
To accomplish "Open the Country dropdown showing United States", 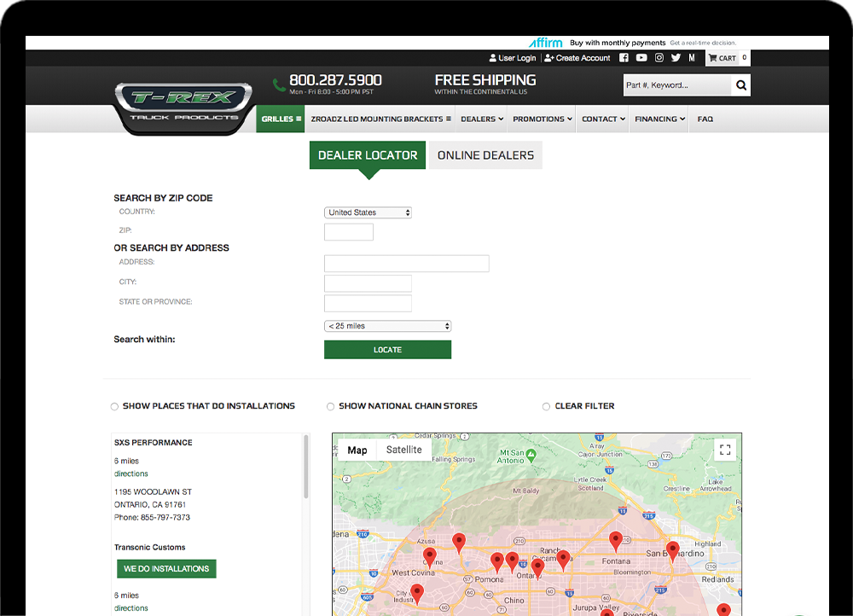I will coord(368,212).
